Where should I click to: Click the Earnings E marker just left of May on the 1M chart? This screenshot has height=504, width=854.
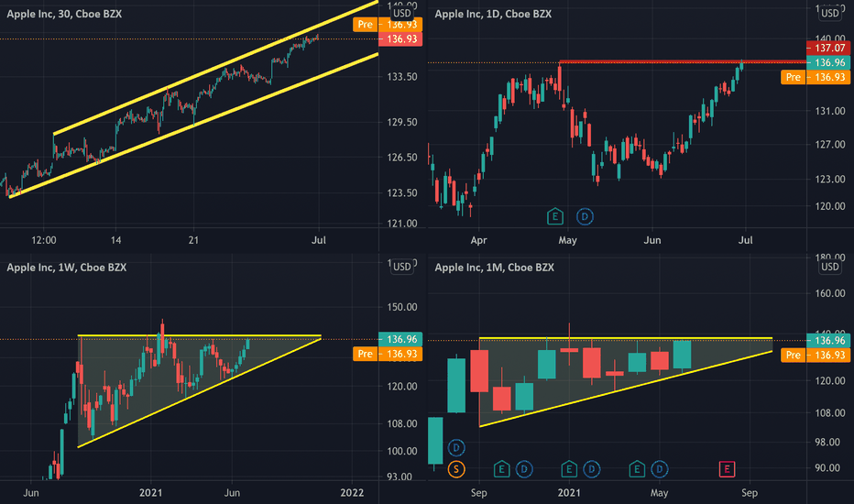coord(637,468)
